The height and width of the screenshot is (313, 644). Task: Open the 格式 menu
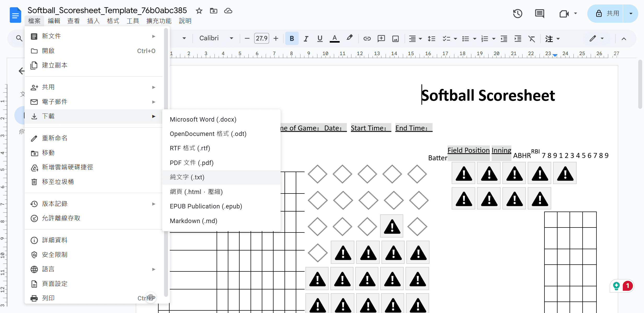113,21
